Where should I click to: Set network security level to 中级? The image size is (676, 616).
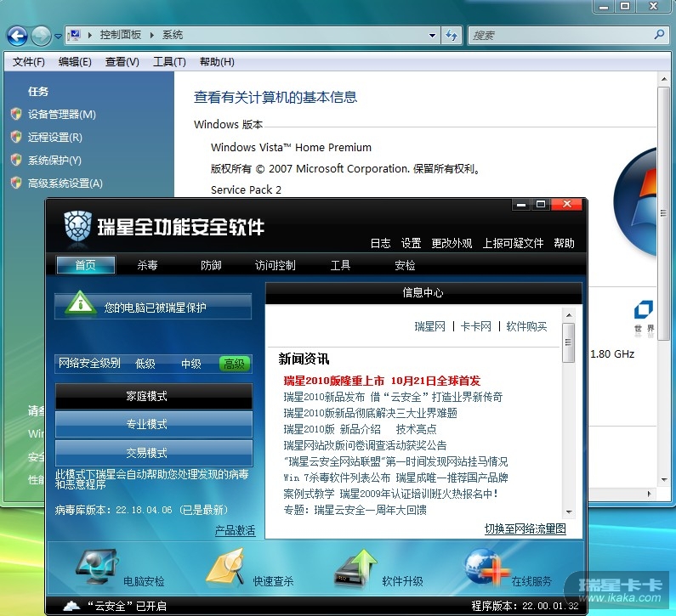pyautogui.click(x=191, y=364)
